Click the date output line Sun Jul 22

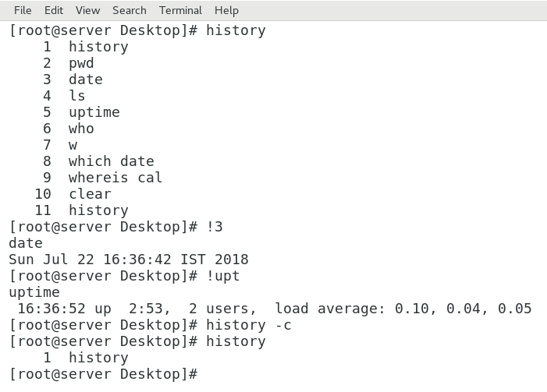tap(129, 260)
